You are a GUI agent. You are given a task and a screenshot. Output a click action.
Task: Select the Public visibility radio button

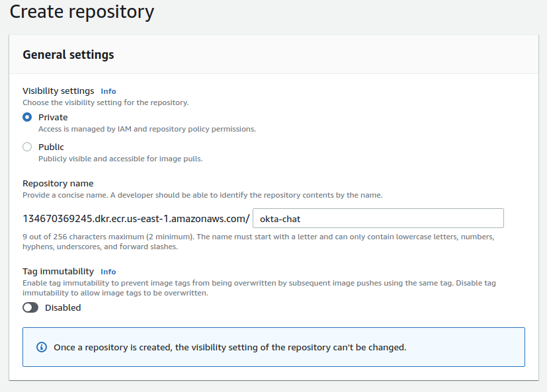click(x=27, y=147)
